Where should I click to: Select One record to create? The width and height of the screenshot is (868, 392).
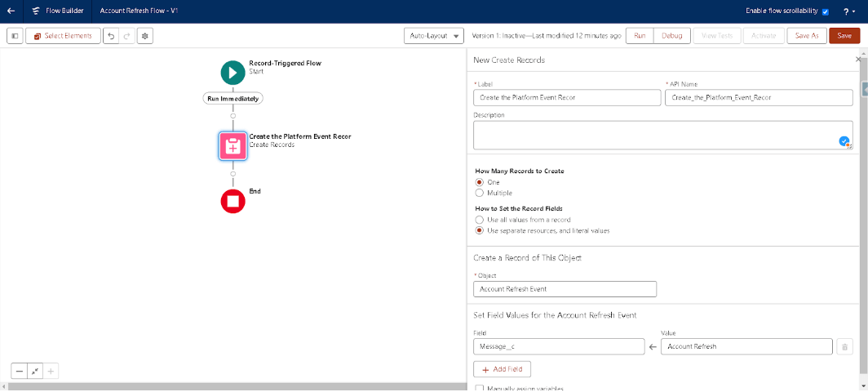pyautogui.click(x=480, y=182)
